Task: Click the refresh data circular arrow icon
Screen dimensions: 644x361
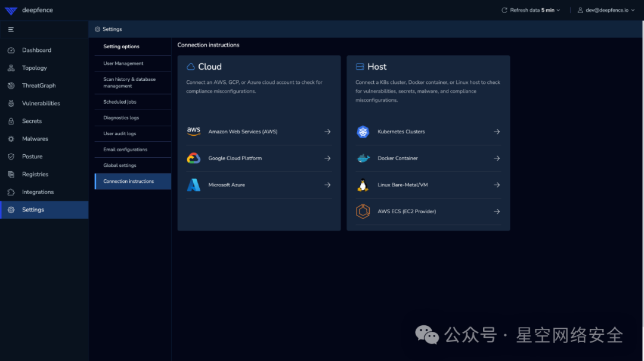Action: 504,10
